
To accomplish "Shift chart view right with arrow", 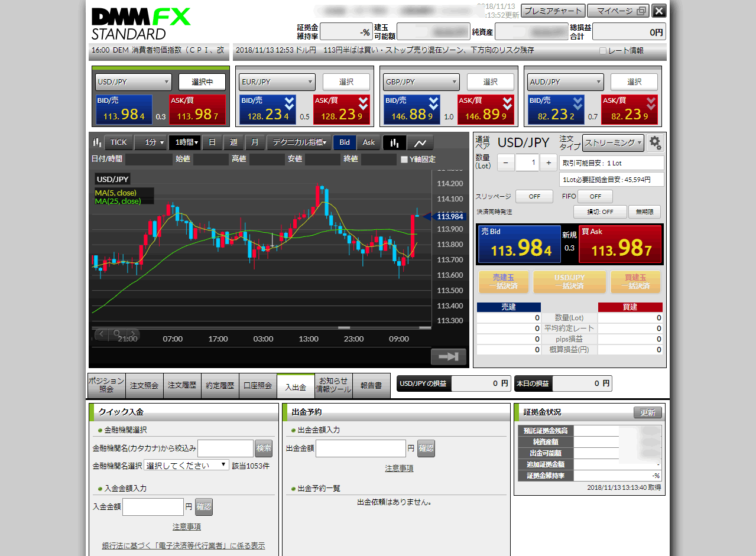I will coord(132,334).
